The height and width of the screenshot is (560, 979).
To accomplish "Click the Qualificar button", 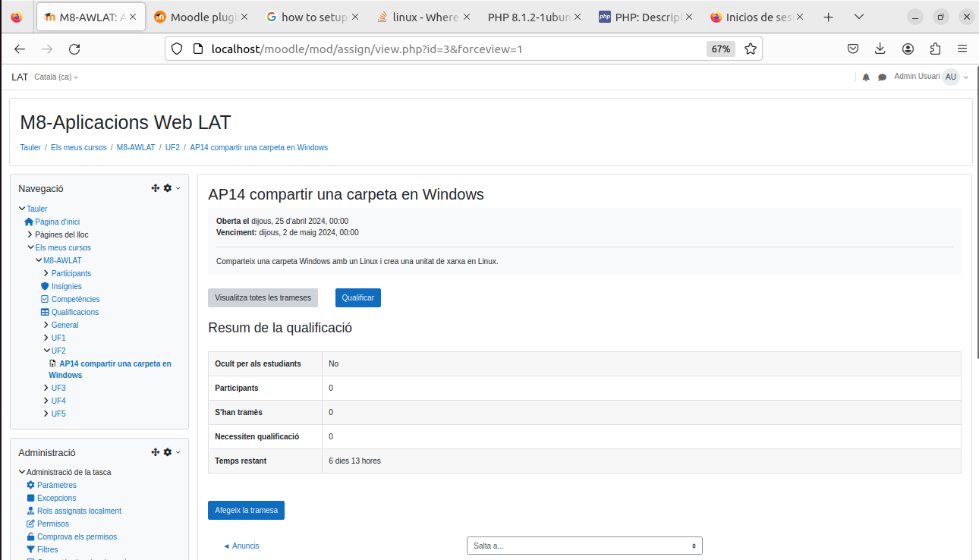I will (357, 298).
